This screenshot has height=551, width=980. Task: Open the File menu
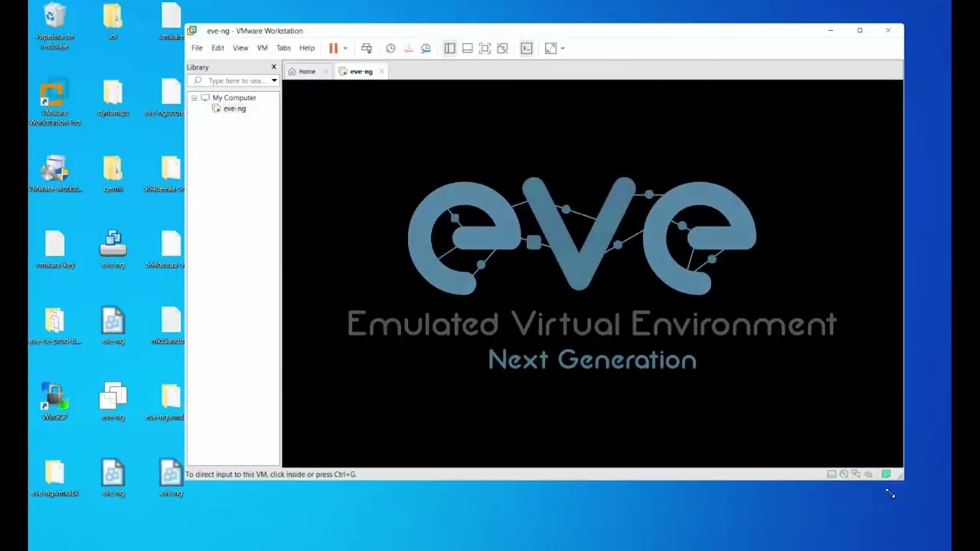click(197, 48)
